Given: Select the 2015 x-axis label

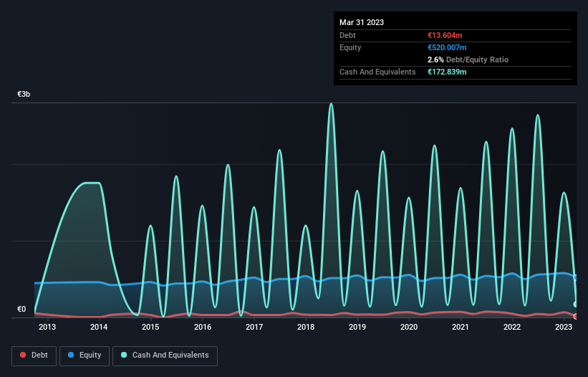Looking at the screenshot, I should coord(150,327).
